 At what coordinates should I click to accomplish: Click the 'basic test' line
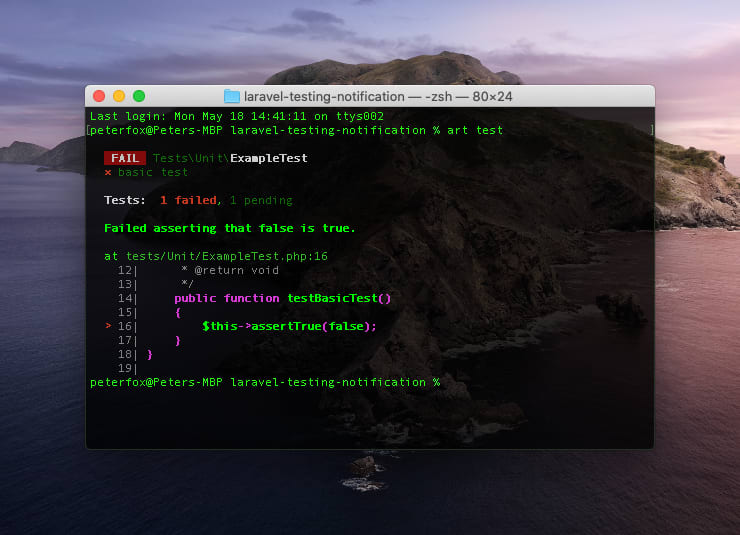tap(152, 172)
